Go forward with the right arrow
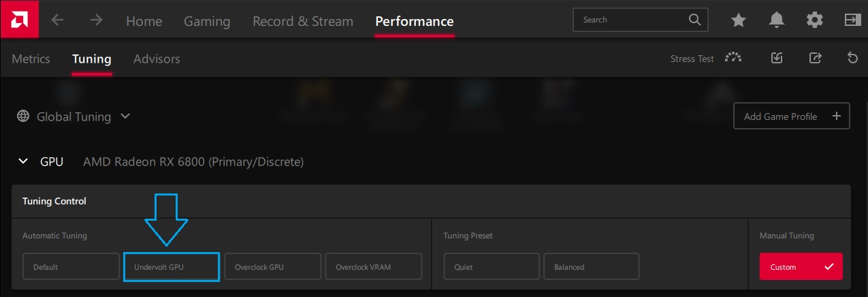The height and width of the screenshot is (297, 868). click(97, 20)
